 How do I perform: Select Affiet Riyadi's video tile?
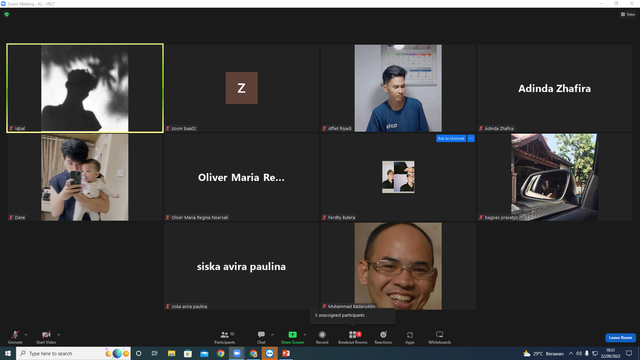[x=398, y=88]
